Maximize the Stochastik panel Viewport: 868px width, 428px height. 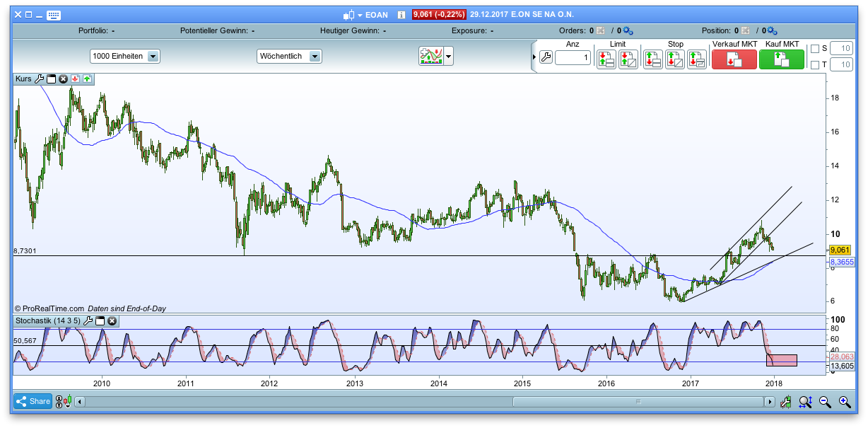100,321
